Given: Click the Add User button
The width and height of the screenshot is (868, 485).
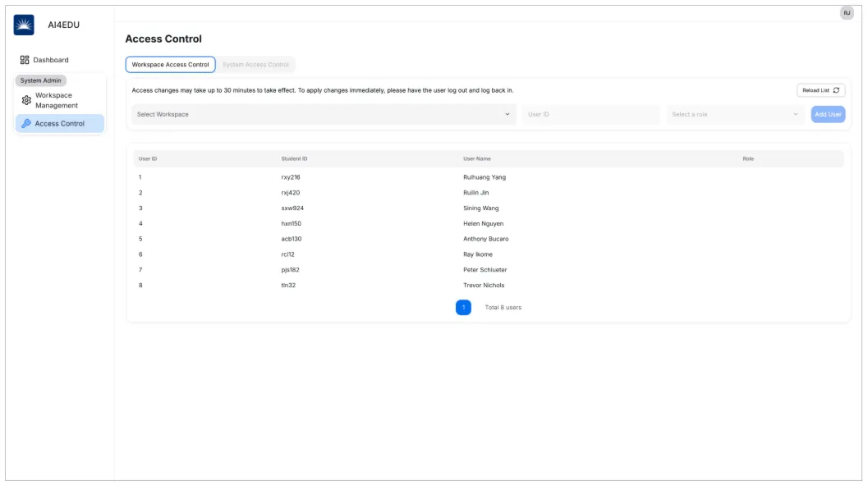Looking at the screenshot, I should coord(828,114).
